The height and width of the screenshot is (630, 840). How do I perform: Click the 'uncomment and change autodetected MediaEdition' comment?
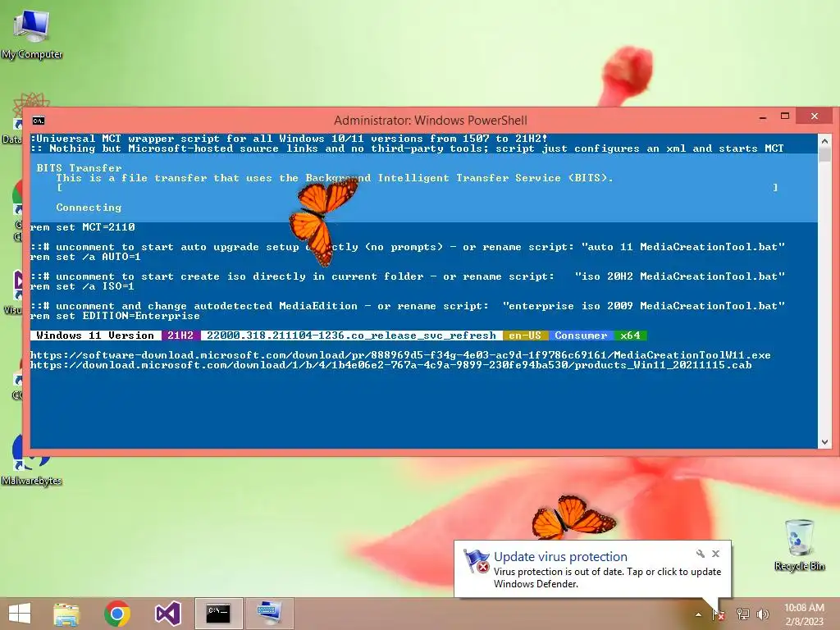click(x=407, y=306)
